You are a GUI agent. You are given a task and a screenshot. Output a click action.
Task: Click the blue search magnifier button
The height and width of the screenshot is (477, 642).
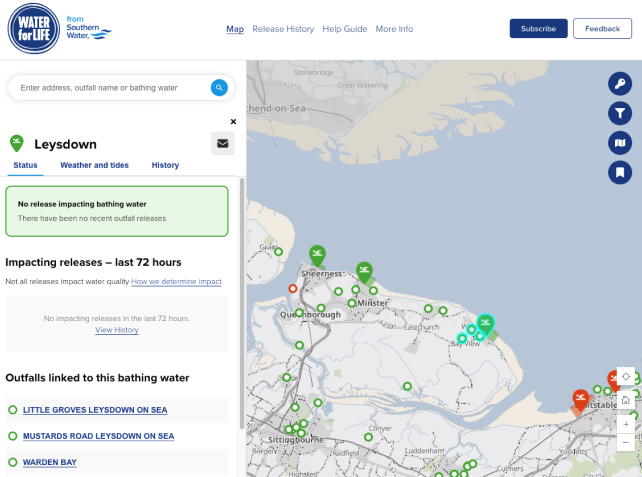(219, 88)
